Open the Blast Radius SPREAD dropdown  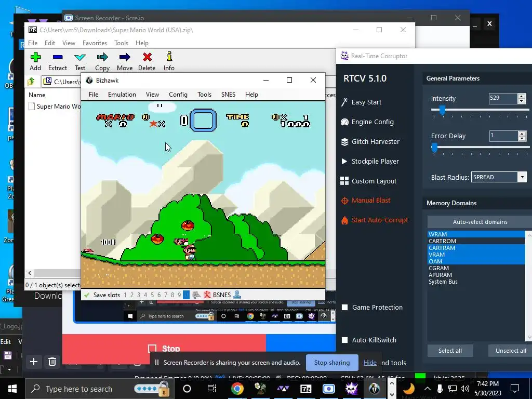[x=522, y=177]
